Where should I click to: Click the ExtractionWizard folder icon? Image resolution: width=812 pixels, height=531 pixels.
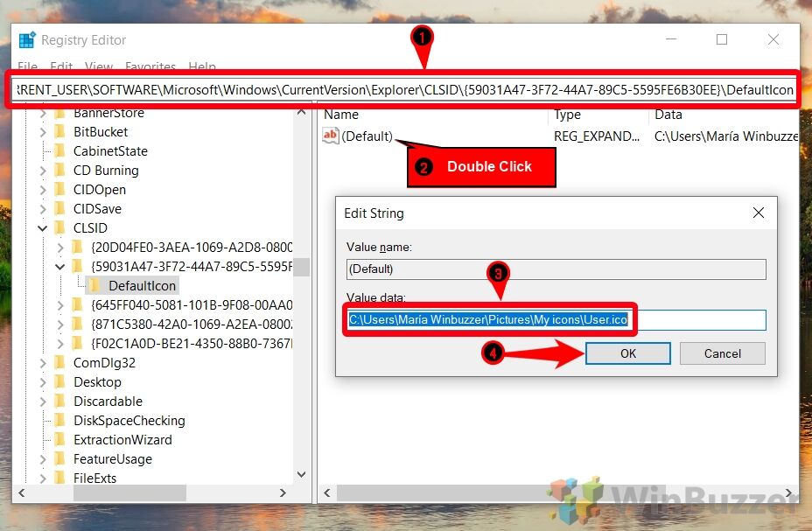pos(60,439)
